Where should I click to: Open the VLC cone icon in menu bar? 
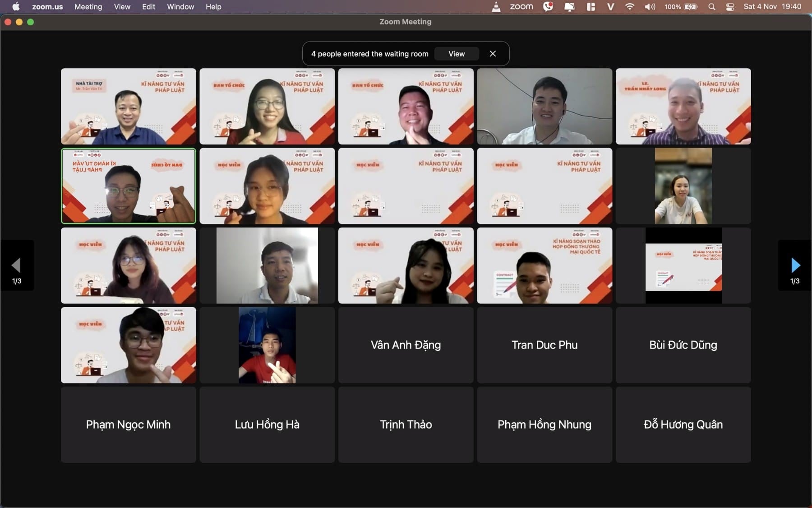tap(496, 7)
